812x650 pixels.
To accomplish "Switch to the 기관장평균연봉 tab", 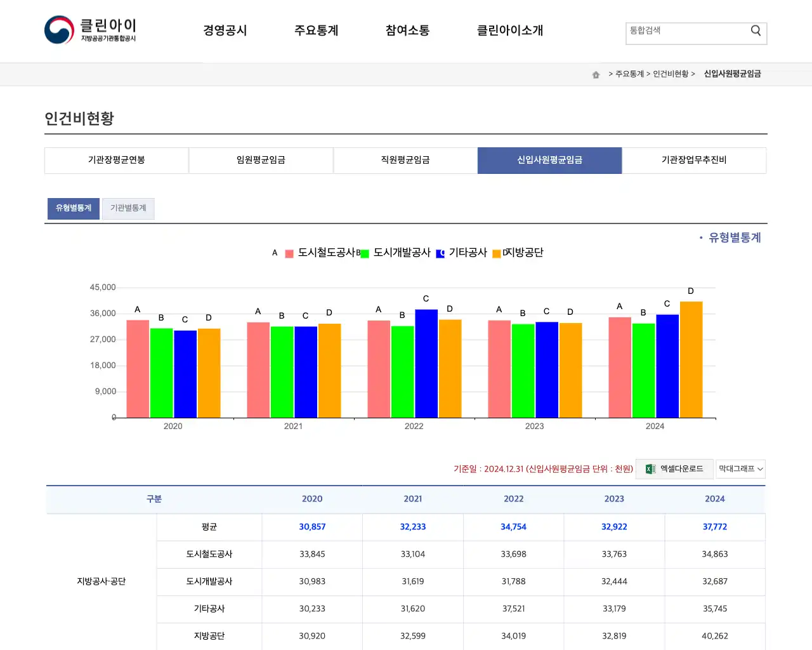I will (x=116, y=160).
